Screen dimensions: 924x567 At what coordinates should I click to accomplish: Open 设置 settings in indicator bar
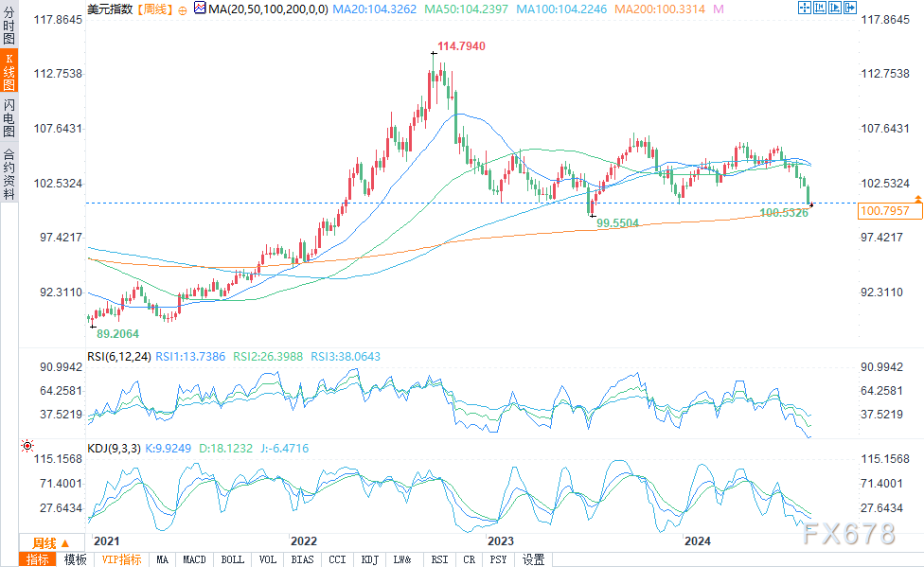533,559
